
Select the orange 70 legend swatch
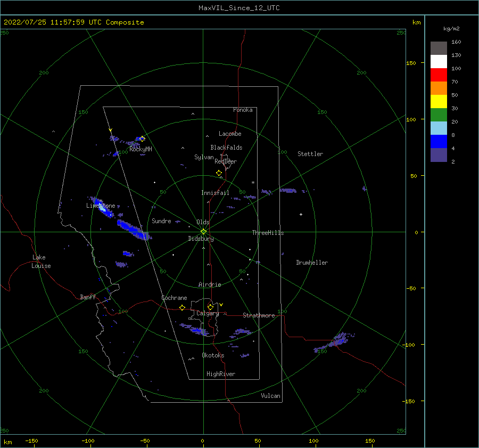pos(439,88)
